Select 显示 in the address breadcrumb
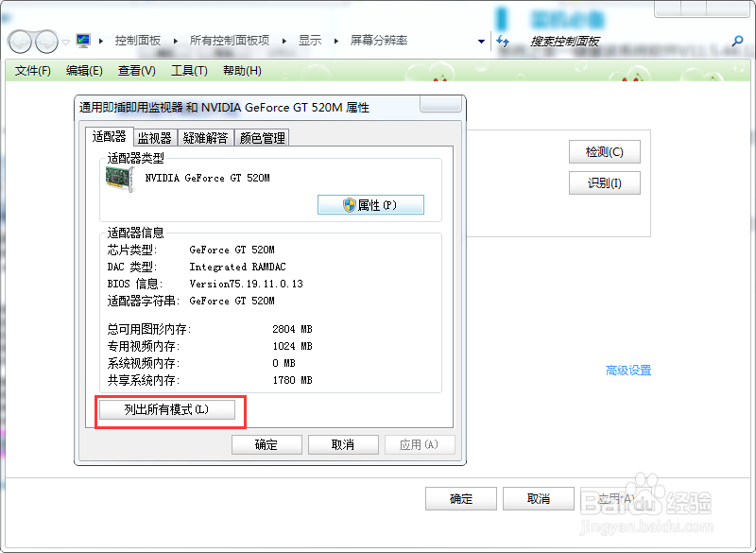Image resolution: width=756 pixels, height=553 pixels. (x=310, y=41)
